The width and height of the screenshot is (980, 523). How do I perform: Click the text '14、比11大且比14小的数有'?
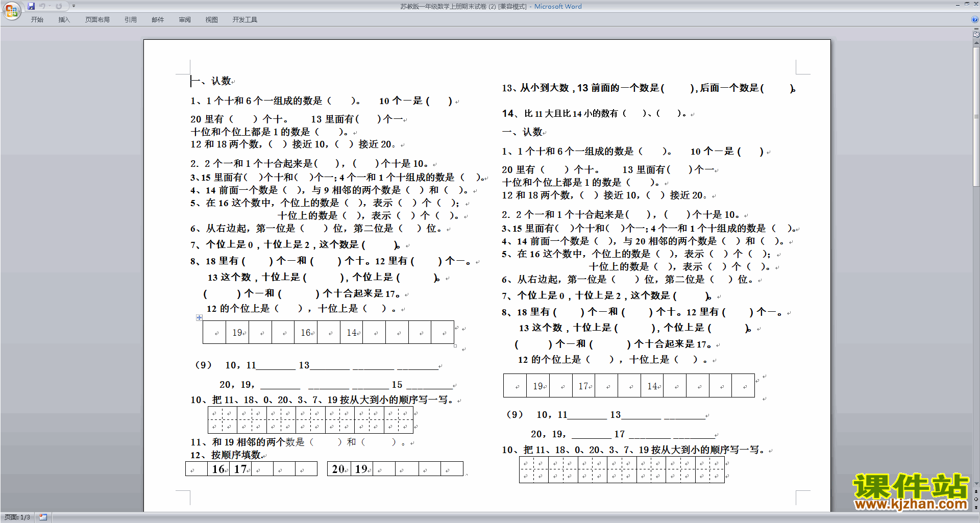click(560, 113)
